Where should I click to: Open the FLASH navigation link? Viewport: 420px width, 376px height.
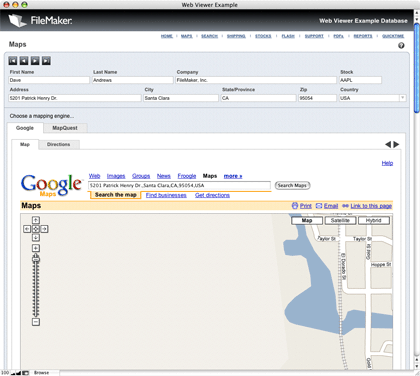click(x=288, y=36)
